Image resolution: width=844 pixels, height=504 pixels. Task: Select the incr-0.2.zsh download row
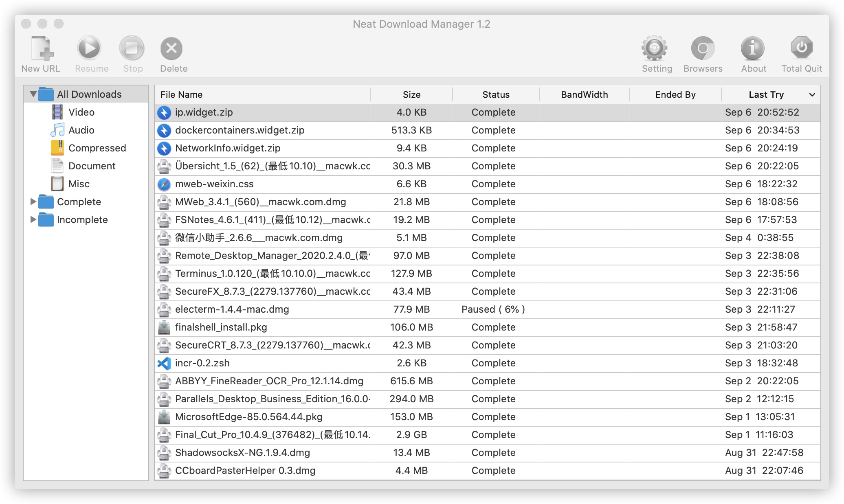click(202, 363)
